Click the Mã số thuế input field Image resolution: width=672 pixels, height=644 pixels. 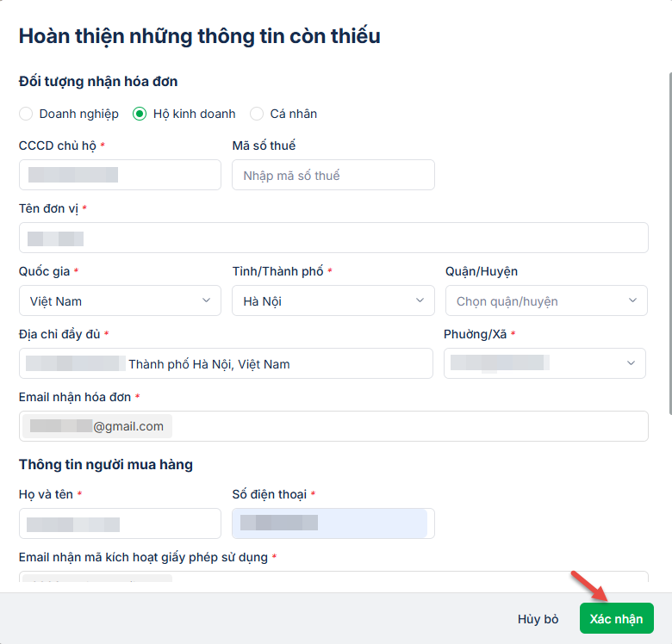tap(333, 176)
